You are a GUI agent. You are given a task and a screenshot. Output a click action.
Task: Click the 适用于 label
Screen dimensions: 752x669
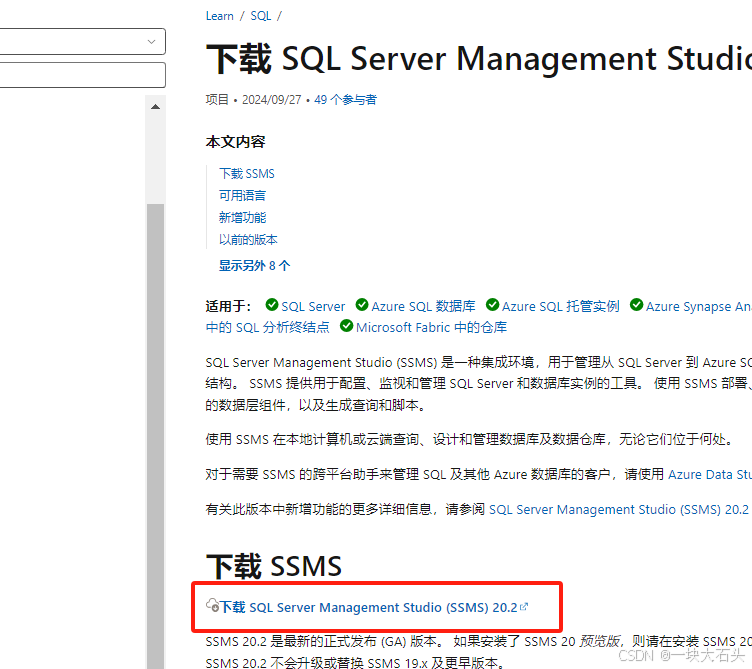(x=229, y=306)
